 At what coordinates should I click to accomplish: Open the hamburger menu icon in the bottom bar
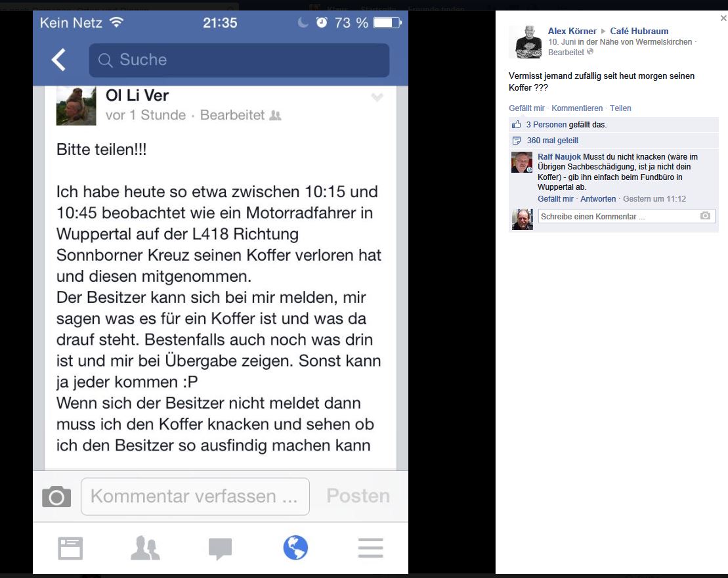[x=370, y=548]
